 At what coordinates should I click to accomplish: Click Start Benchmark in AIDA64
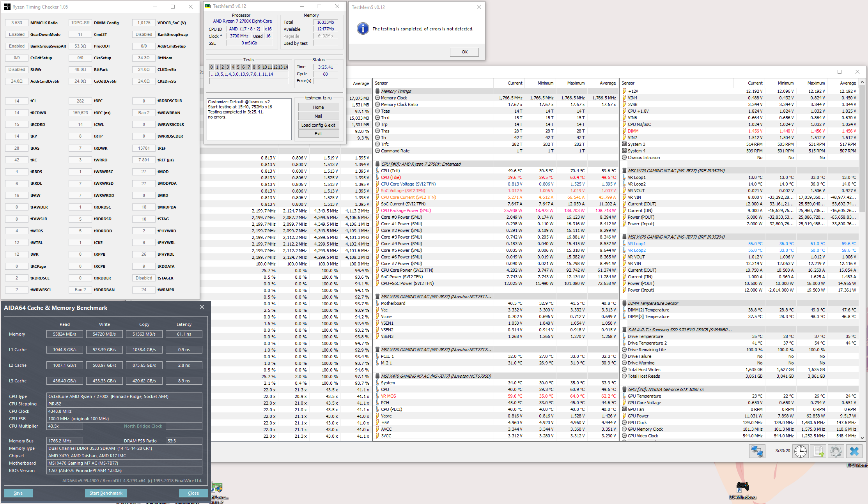coord(106,493)
